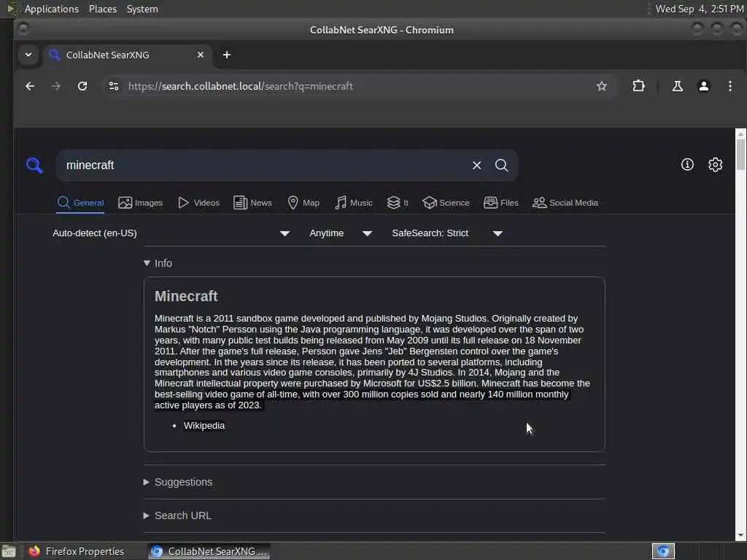The height and width of the screenshot is (560, 747).
Task: Open the Auto-detect (en-US) language dropdown
Action: [x=171, y=233]
